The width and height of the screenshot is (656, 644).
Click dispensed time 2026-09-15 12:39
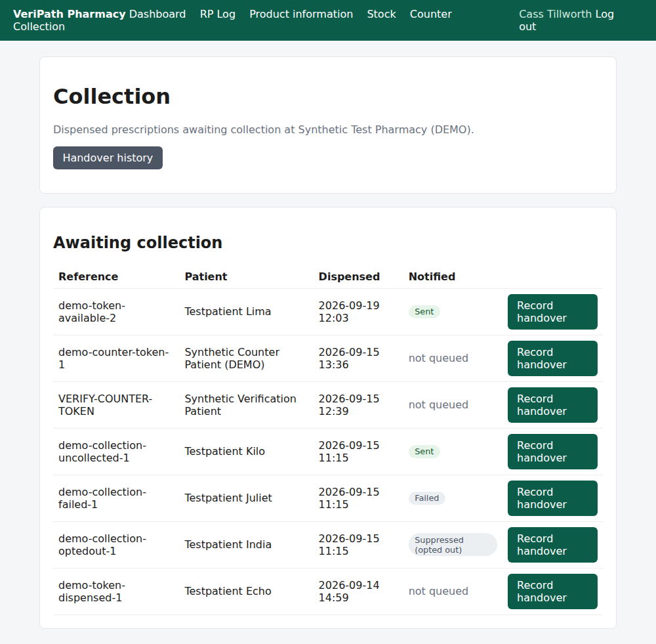tap(349, 404)
